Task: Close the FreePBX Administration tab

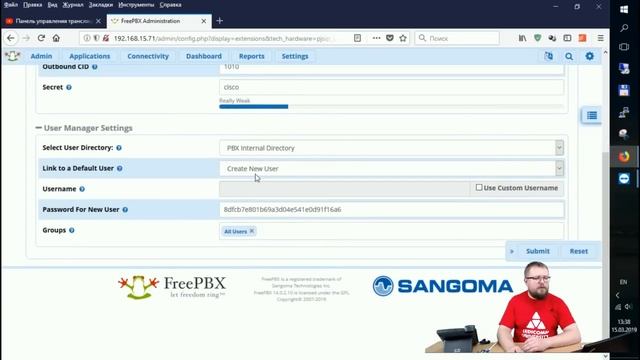Action: [x=204, y=21]
